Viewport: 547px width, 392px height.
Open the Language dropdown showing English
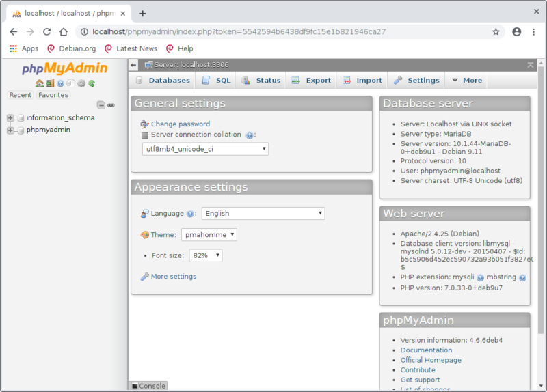point(263,214)
